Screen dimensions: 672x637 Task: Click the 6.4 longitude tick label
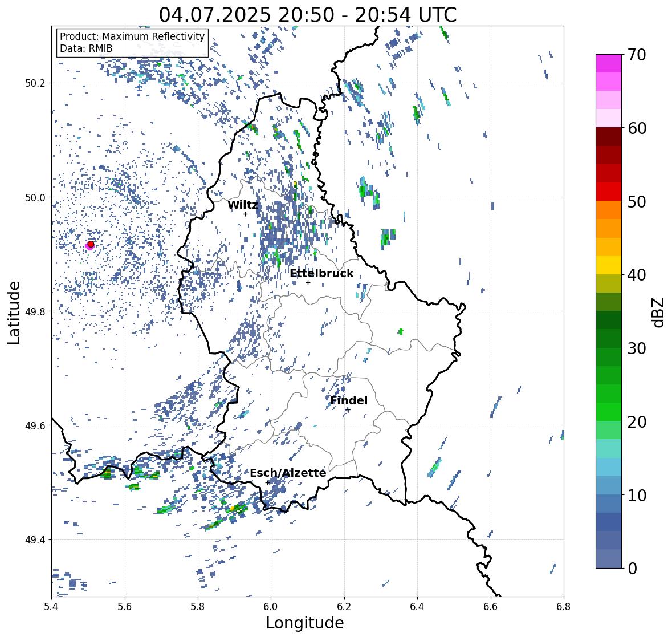pyautogui.click(x=417, y=606)
